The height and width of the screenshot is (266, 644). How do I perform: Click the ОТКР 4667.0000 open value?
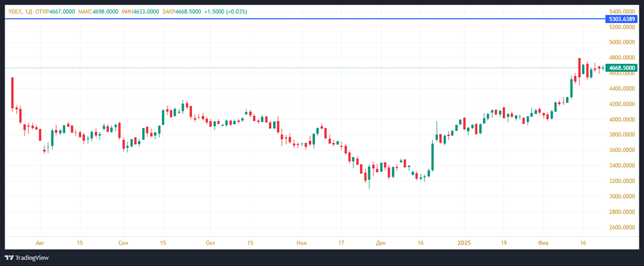click(x=55, y=12)
